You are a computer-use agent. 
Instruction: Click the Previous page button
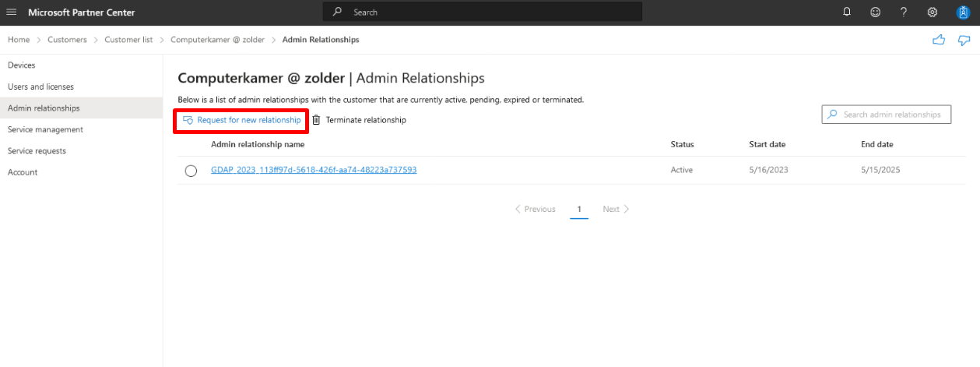[536, 209]
